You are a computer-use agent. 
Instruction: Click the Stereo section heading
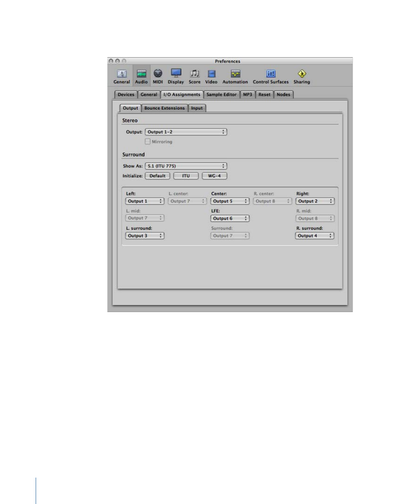point(130,121)
